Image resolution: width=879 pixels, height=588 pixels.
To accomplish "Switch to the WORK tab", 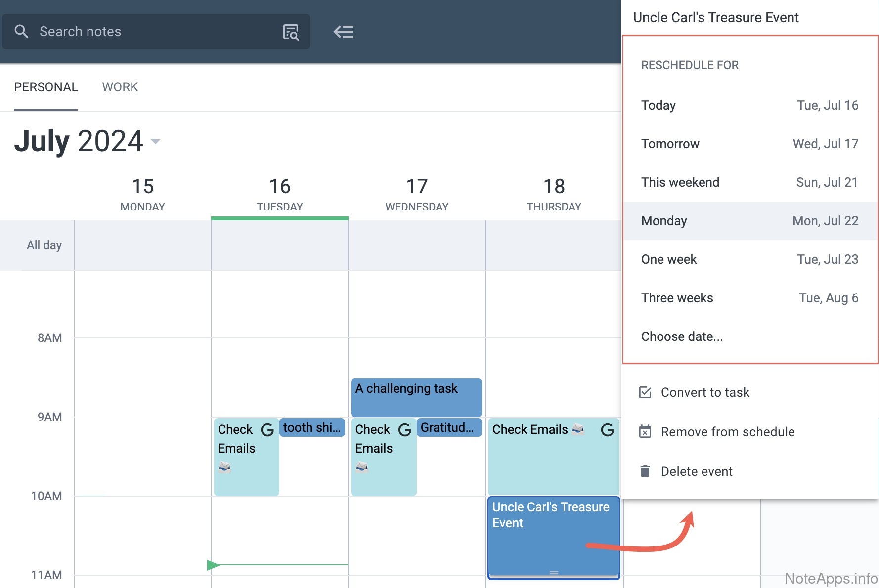I will point(120,87).
